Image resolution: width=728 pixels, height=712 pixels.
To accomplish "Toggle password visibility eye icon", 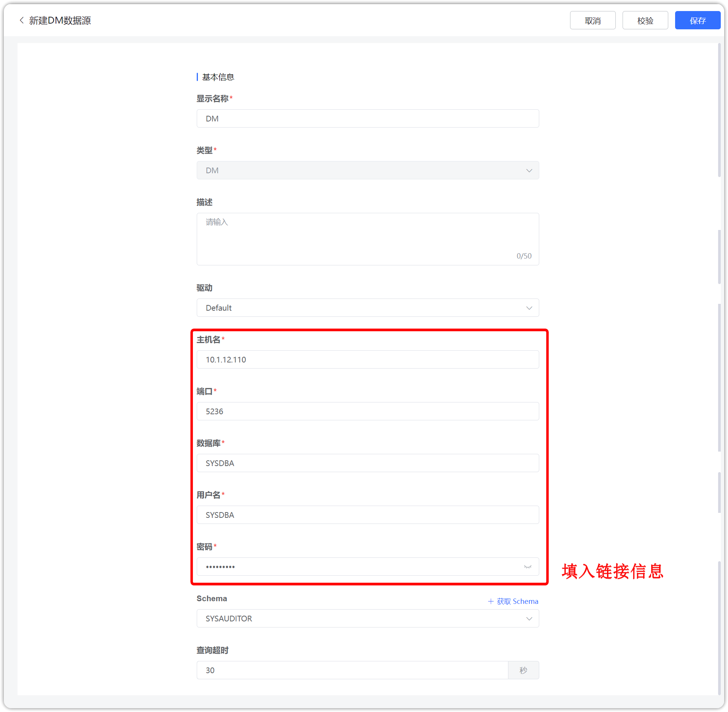I will pyautogui.click(x=527, y=567).
